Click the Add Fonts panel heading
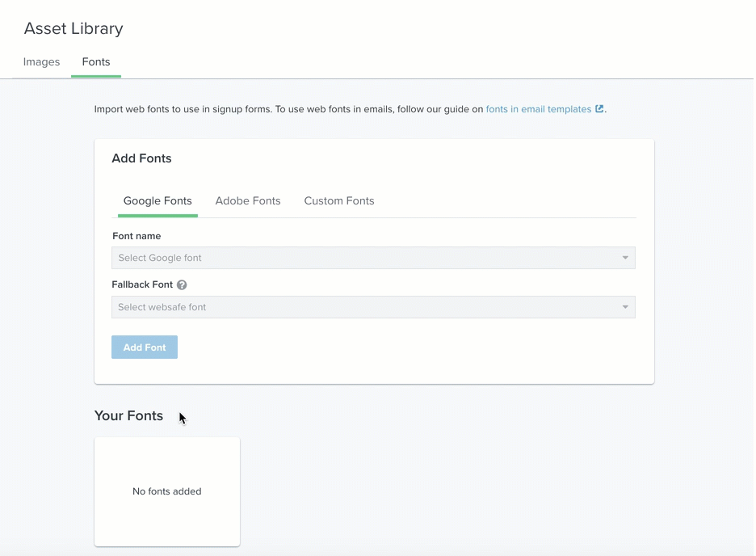 coord(141,158)
